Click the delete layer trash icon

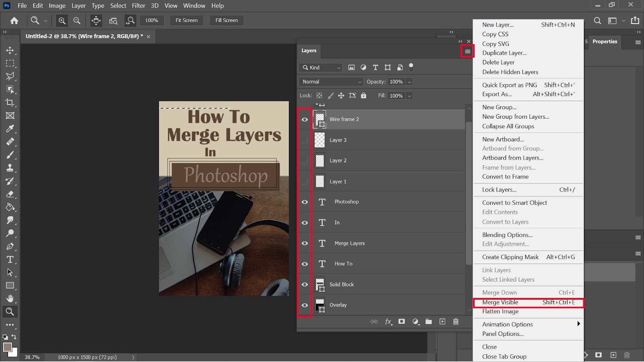point(456,321)
